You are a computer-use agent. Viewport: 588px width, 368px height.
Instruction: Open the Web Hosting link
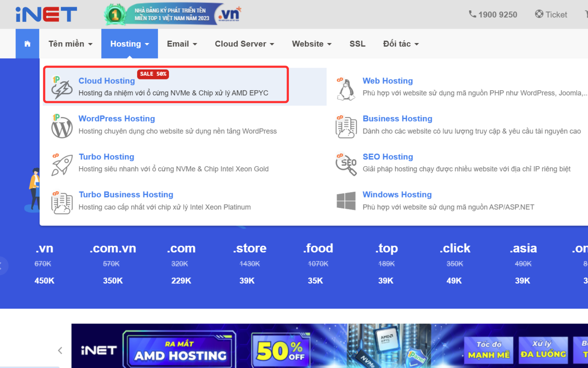coord(387,81)
